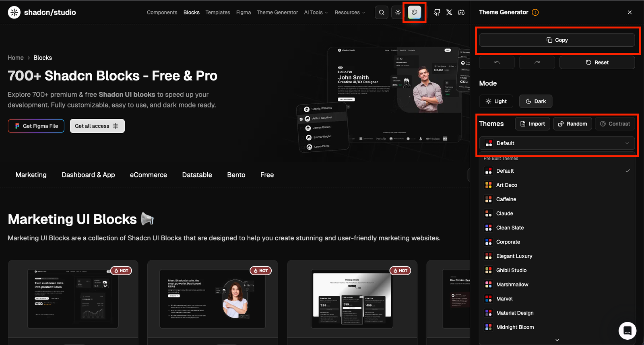Switch mode to Light

(x=496, y=101)
